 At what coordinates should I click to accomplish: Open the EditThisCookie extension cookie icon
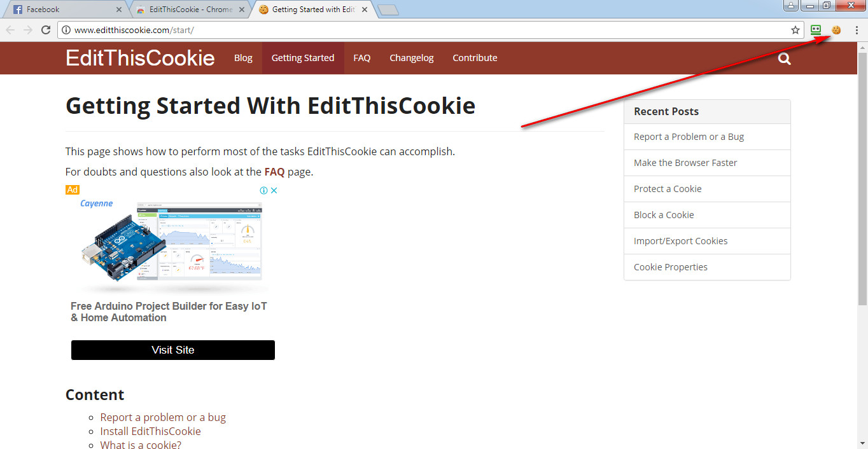coord(836,30)
